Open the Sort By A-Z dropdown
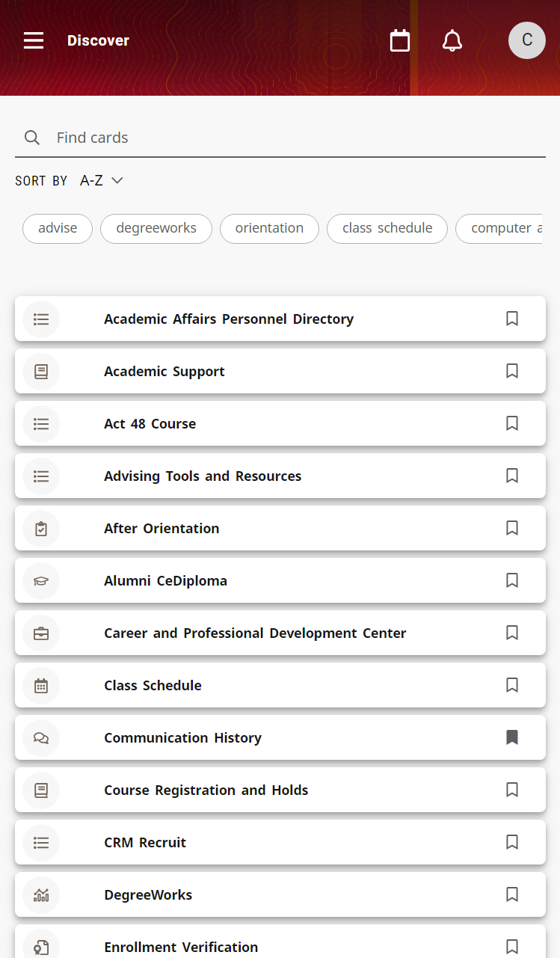The height and width of the screenshot is (958, 560). (x=101, y=180)
